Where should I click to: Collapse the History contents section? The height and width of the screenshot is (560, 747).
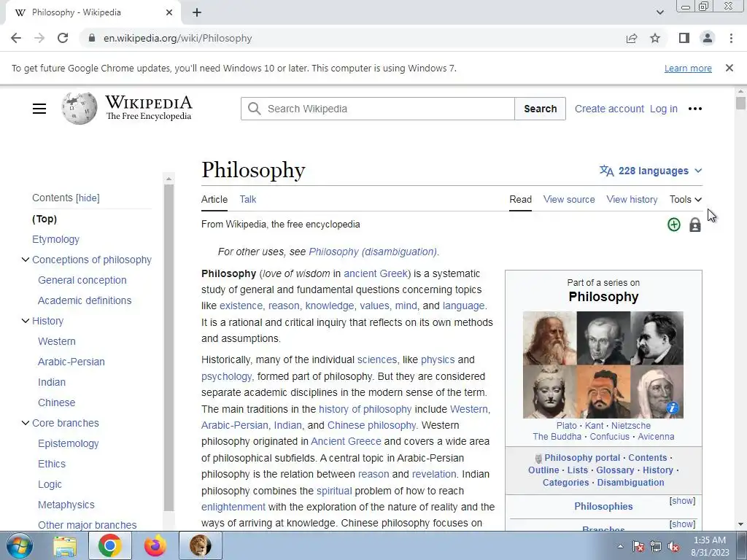(x=26, y=321)
